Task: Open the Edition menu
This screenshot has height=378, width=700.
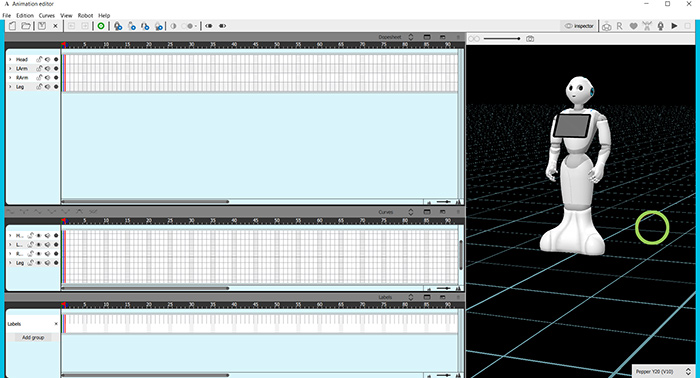Action: pyautogui.click(x=25, y=15)
